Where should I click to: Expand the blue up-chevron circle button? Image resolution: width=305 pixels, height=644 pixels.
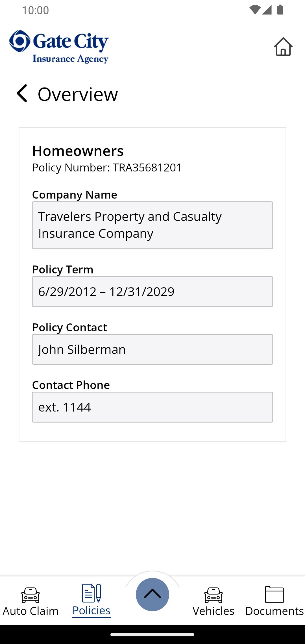coord(152,594)
